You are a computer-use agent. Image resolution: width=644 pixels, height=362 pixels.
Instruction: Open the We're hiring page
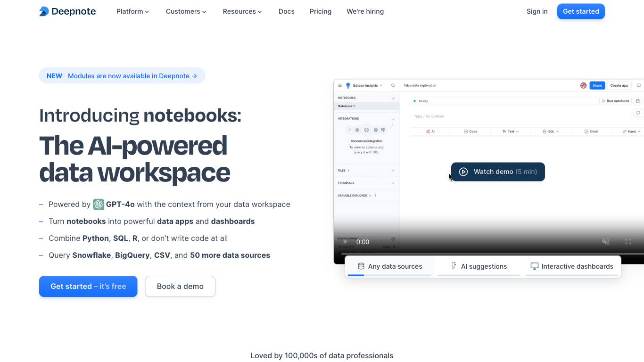point(365,11)
